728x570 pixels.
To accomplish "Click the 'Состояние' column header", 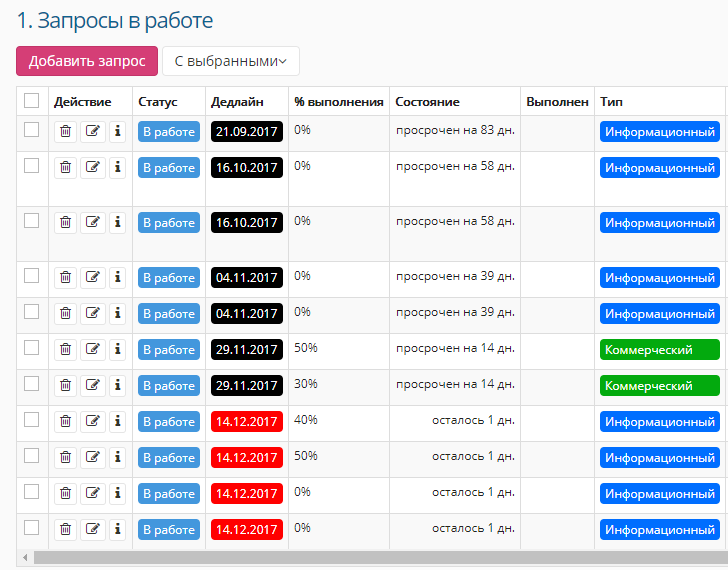I will [x=428, y=102].
